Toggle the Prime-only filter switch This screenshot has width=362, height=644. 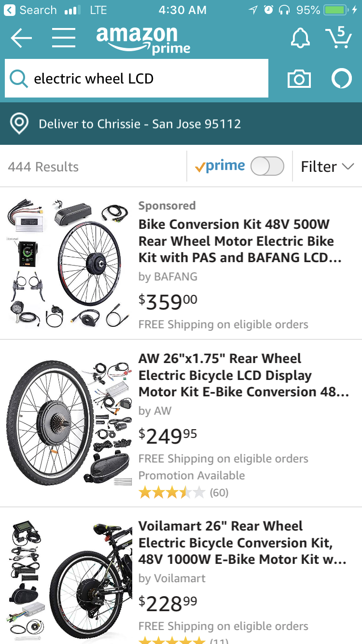click(267, 167)
